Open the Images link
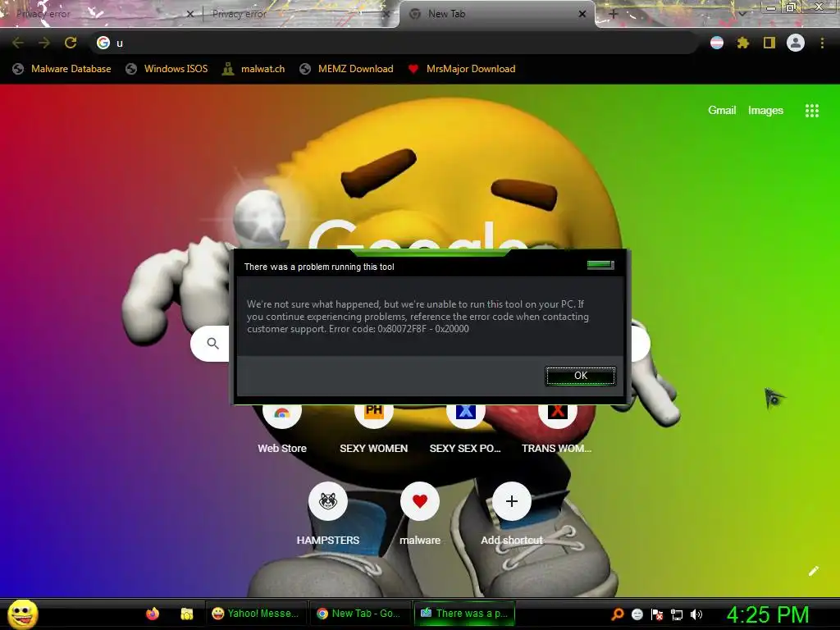The image size is (840, 630). click(765, 111)
